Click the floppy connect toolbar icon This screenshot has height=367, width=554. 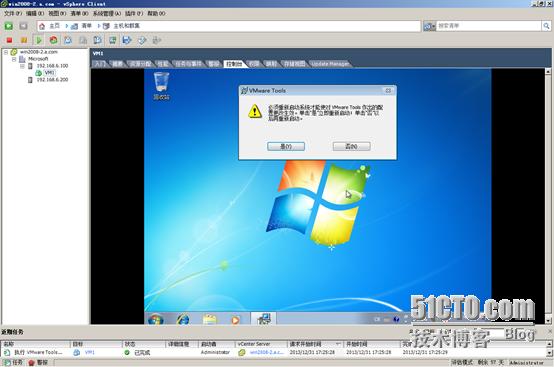pyautogui.click(x=127, y=40)
